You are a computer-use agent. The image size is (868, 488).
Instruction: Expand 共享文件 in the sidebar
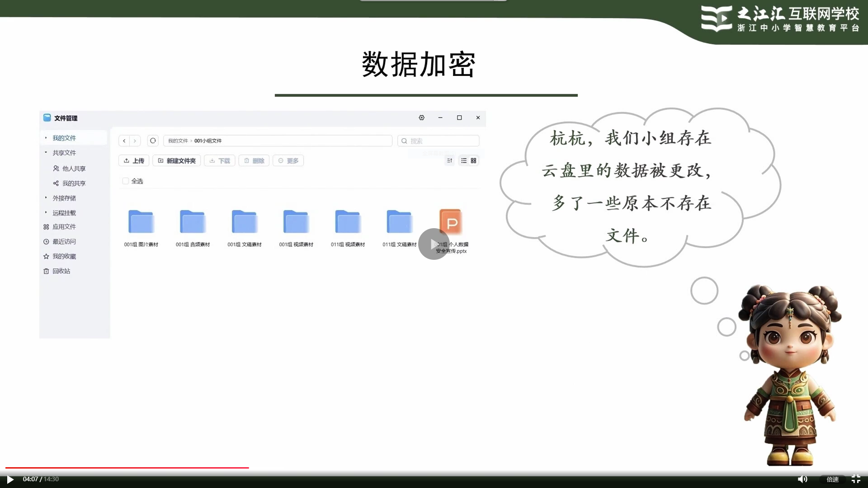[x=65, y=153]
